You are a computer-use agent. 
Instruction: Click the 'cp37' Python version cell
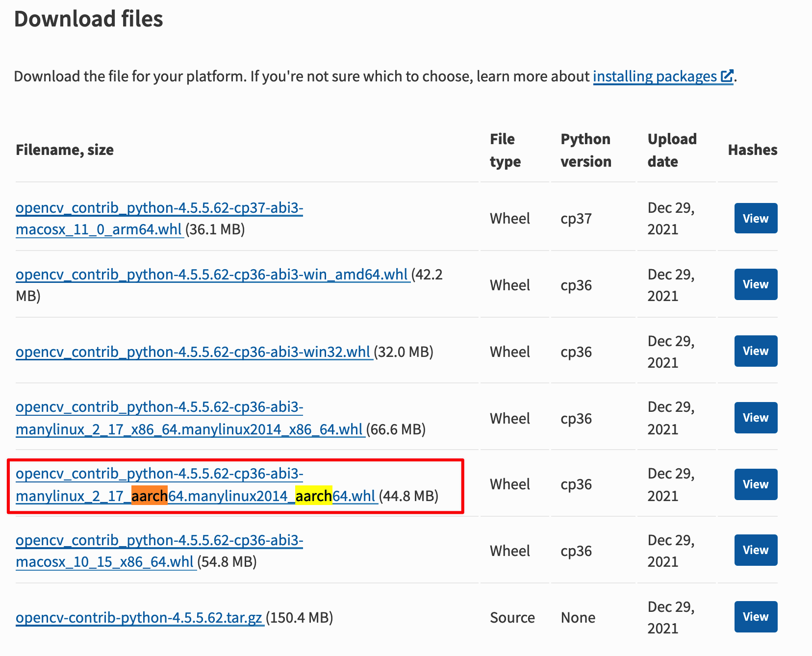click(x=576, y=219)
